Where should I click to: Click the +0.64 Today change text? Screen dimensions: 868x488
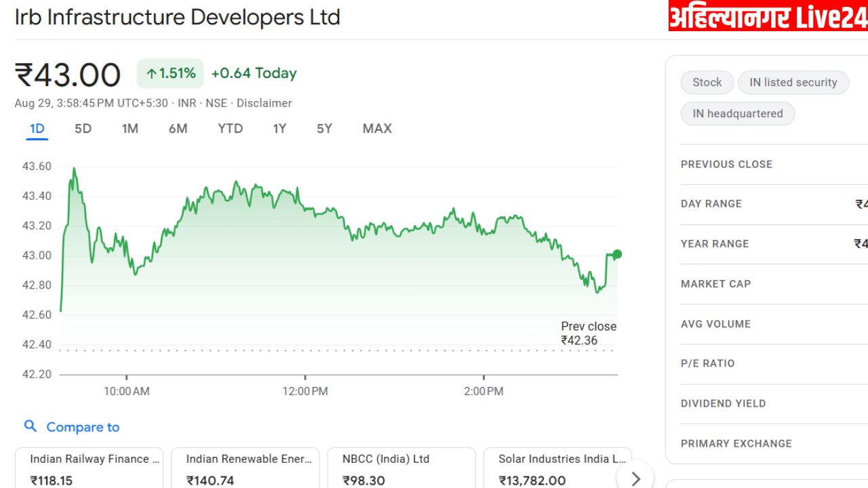(x=254, y=73)
